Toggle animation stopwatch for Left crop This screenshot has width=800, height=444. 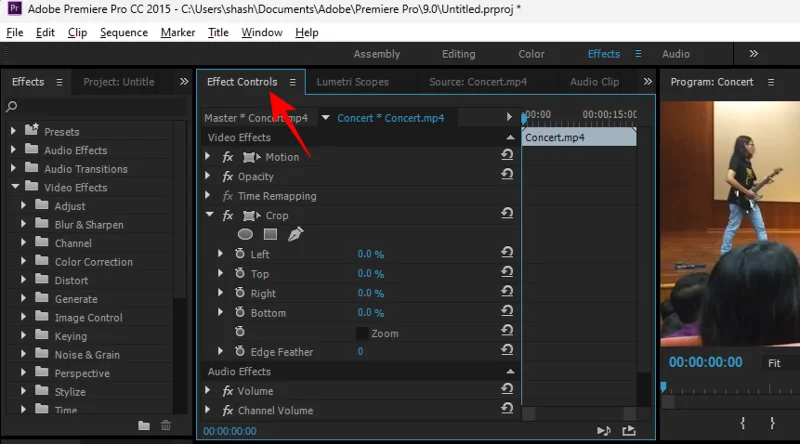coord(240,254)
